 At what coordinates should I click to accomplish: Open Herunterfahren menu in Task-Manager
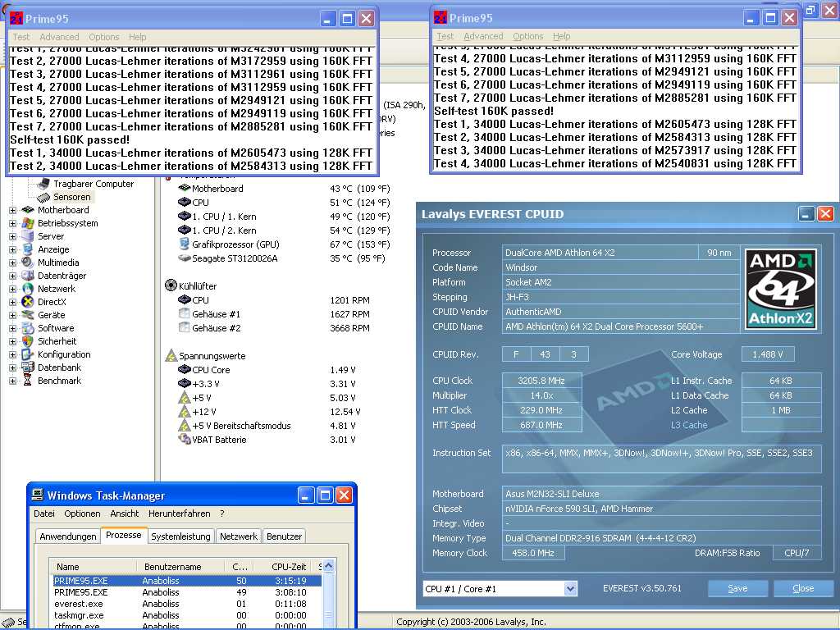point(179,514)
